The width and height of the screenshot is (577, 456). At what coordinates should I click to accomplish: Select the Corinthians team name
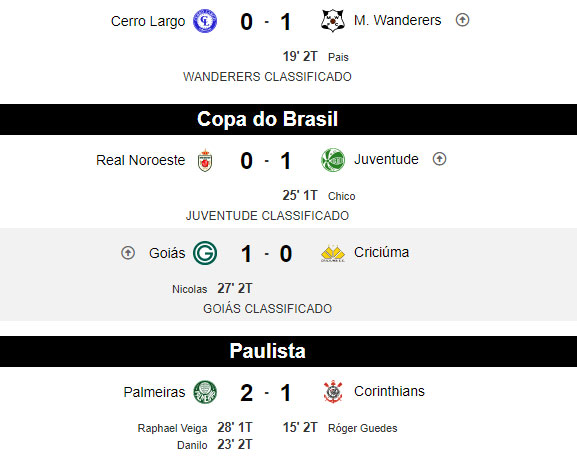[x=389, y=391]
